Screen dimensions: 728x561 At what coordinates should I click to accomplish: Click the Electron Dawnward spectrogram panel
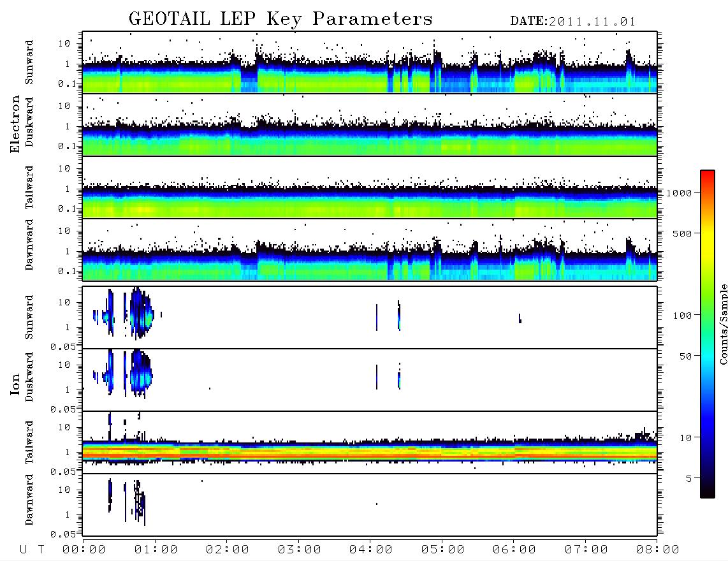(370, 249)
